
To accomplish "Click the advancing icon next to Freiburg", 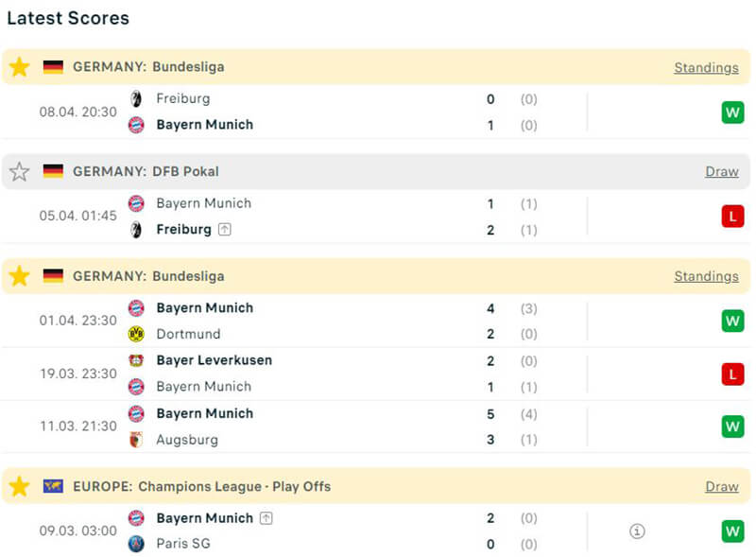I will [x=224, y=230].
